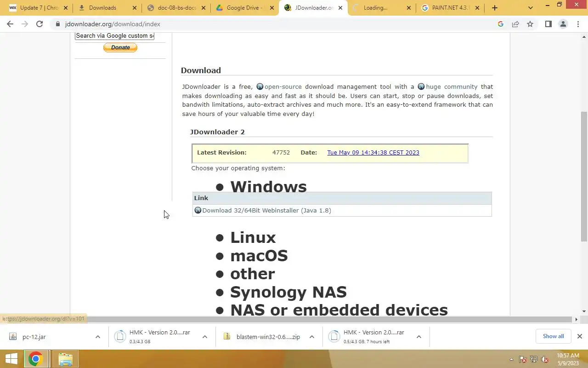Open the huge community link
Viewport: 588px width, 368px height.
click(452, 86)
